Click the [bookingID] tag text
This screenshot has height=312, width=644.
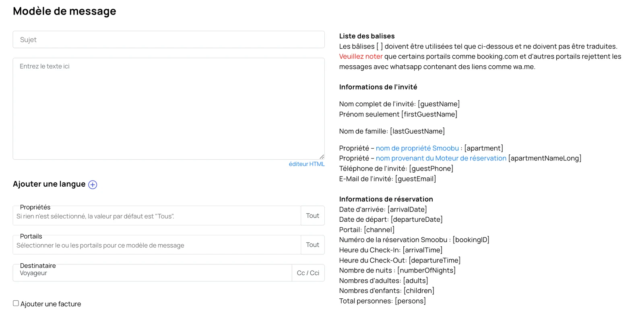click(x=471, y=240)
